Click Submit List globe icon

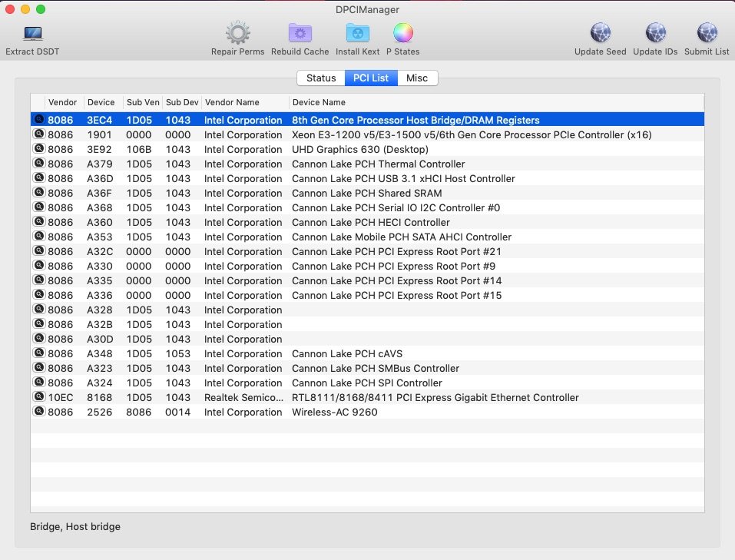pos(707,33)
